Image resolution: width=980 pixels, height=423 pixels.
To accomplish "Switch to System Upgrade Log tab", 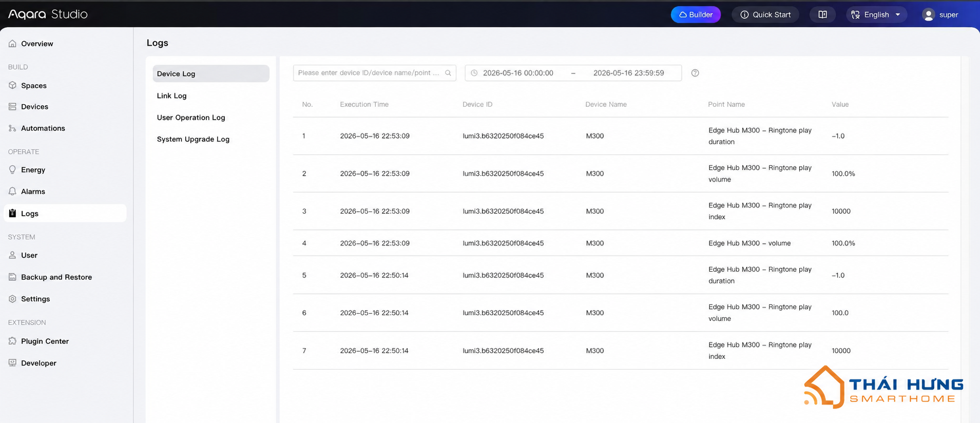I will (193, 139).
